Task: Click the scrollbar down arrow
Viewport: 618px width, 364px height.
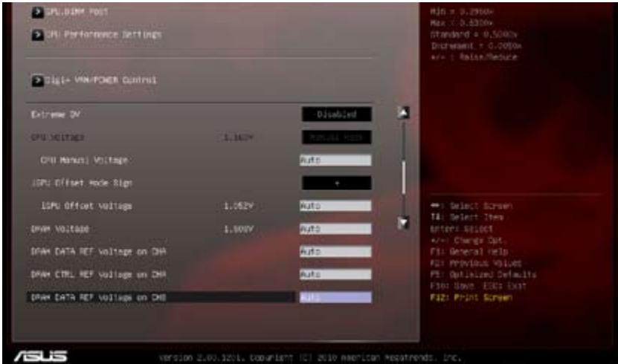Action: (x=403, y=223)
